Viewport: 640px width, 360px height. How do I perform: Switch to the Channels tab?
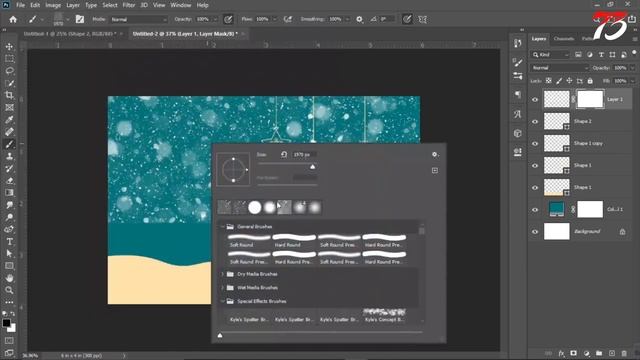564,39
